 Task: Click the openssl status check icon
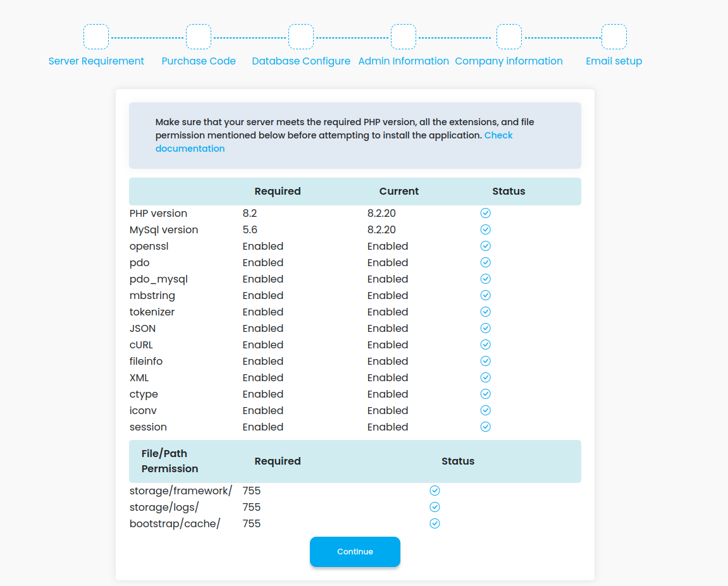point(485,246)
